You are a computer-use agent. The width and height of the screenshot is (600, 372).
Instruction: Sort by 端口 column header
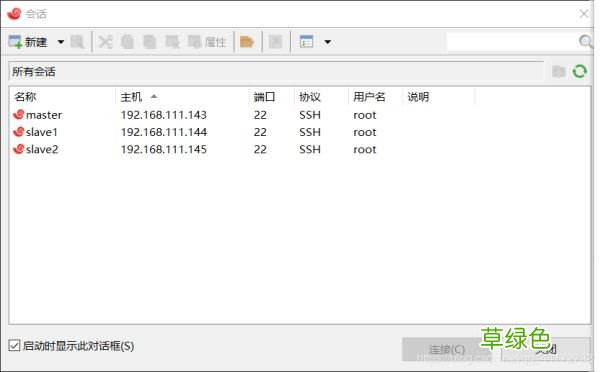[x=272, y=97]
